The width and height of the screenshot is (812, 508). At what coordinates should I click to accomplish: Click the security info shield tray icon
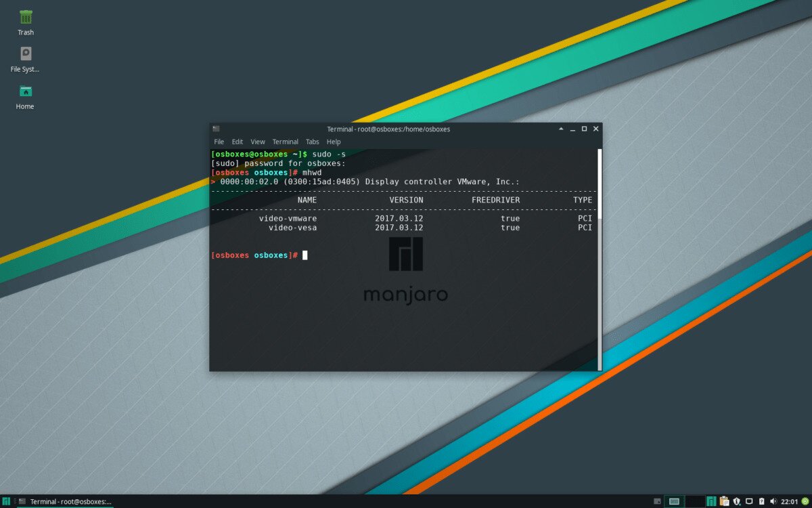click(737, 501)
